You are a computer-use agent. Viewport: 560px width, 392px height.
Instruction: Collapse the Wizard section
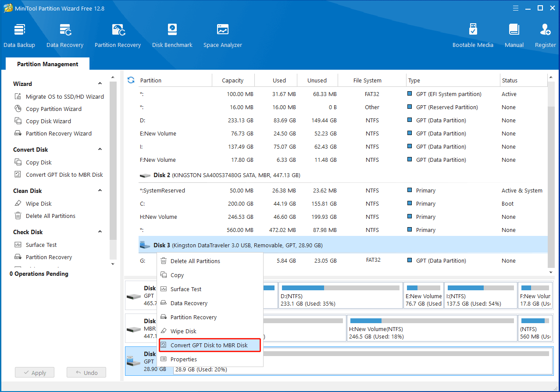[x=100, y=84]
